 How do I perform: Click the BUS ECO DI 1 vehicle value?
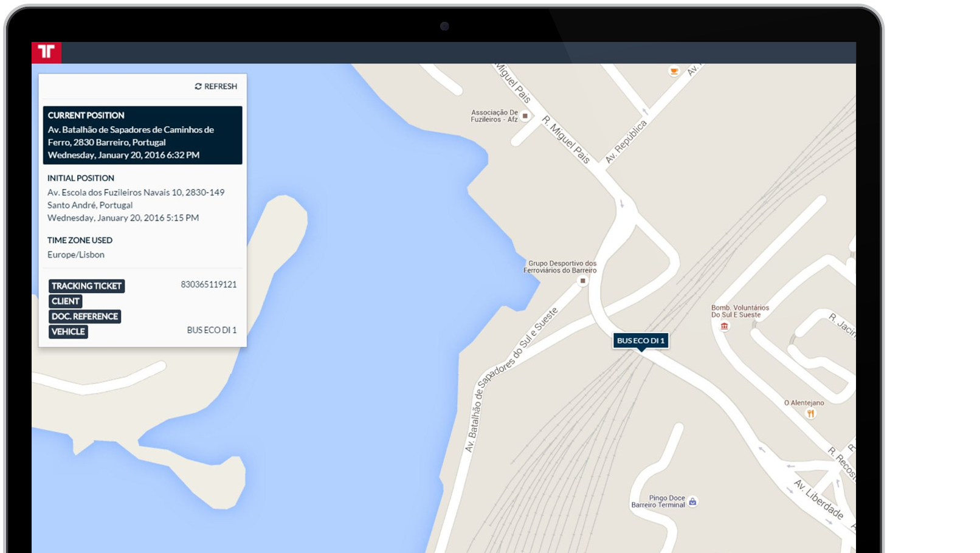212,330
